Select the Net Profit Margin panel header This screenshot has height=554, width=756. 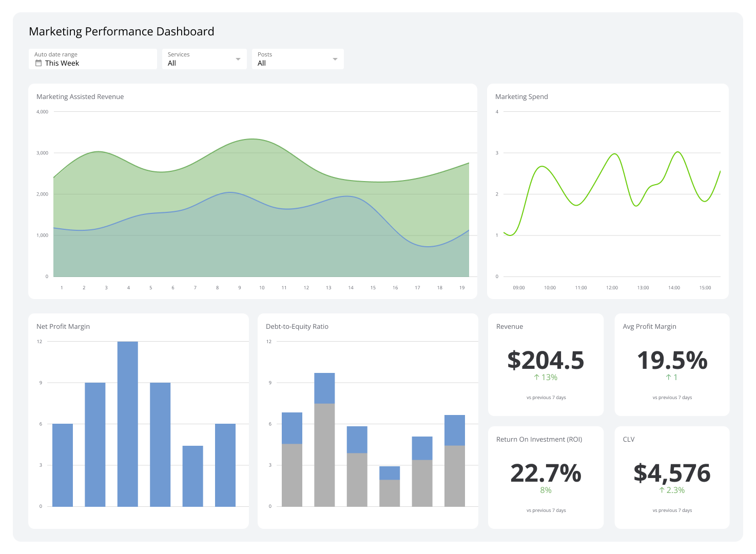tap(63, 326)
